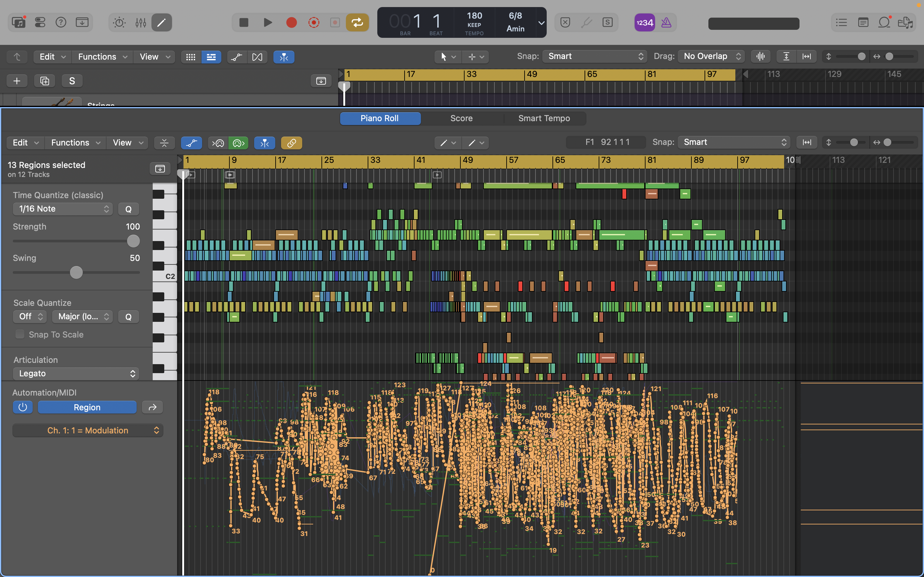This screenshot has height=577, width=924.
Task: Open the Mixer from the control bar
Action: click(141, 22)
